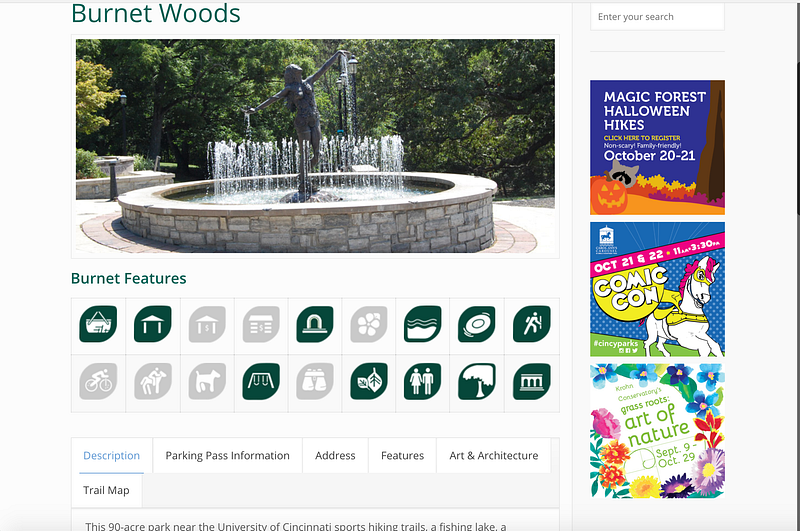Click the greyed dog icon

[207, 381]
